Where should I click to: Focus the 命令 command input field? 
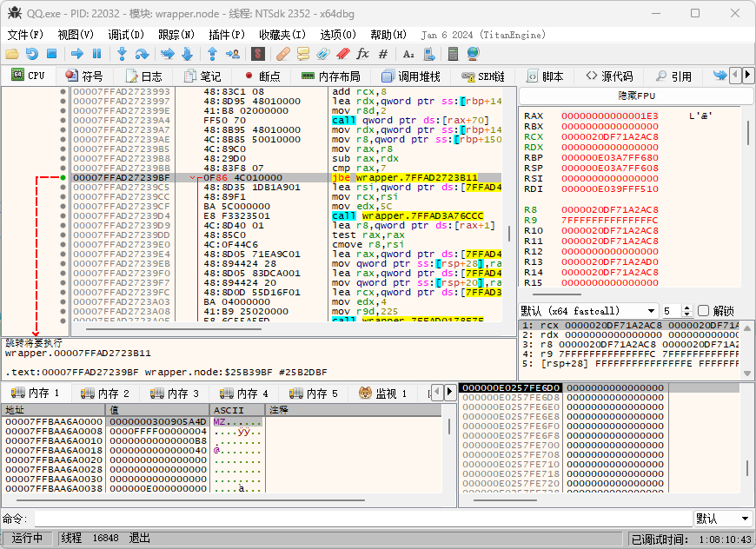click(362, 519)
